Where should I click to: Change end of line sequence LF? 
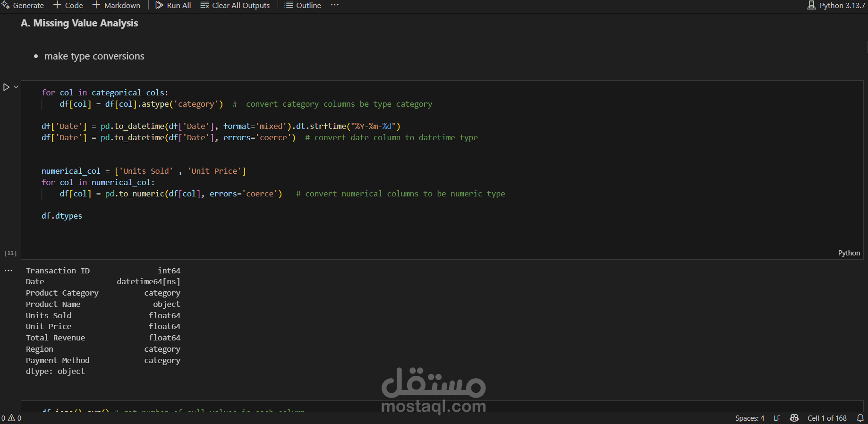click(777, 418)
